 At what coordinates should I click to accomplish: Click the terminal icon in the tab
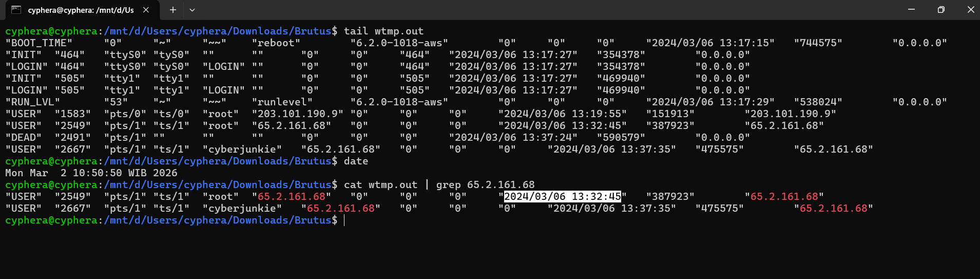16,10
